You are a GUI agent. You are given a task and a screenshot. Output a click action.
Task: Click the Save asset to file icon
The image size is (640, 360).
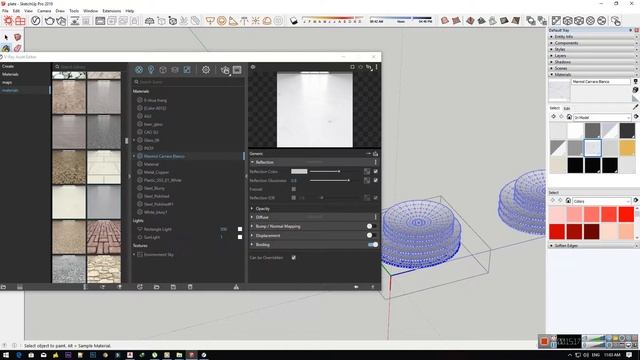point(173,287)
